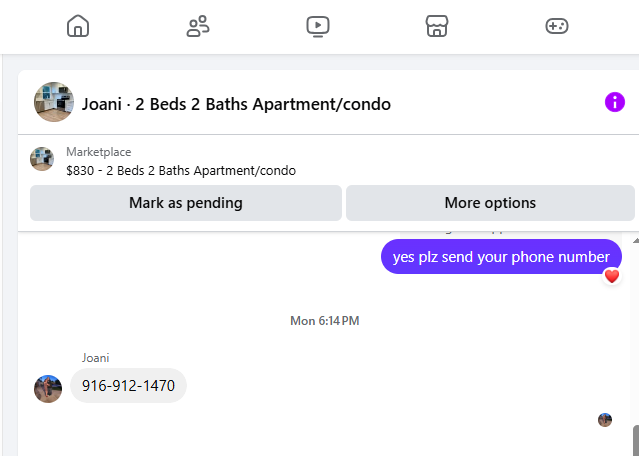Screen dimensions: 639x456
Task: Click the apartment listing header thumbnail
Action: tap(54, 102)
